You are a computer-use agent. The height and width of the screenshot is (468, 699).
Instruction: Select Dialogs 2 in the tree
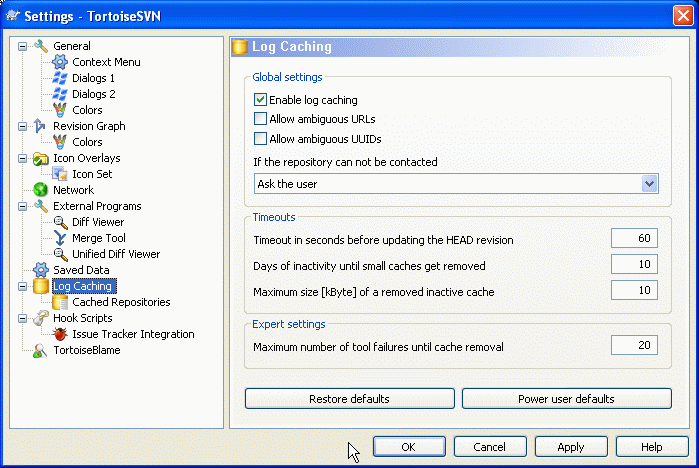[x=94, y=94]
